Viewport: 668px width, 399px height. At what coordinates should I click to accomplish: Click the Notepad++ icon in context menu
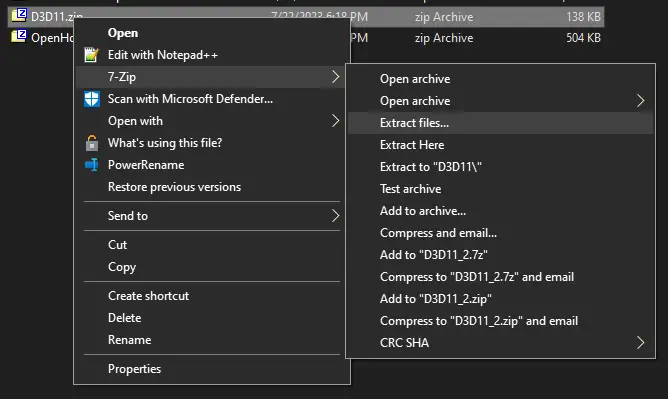92,55
